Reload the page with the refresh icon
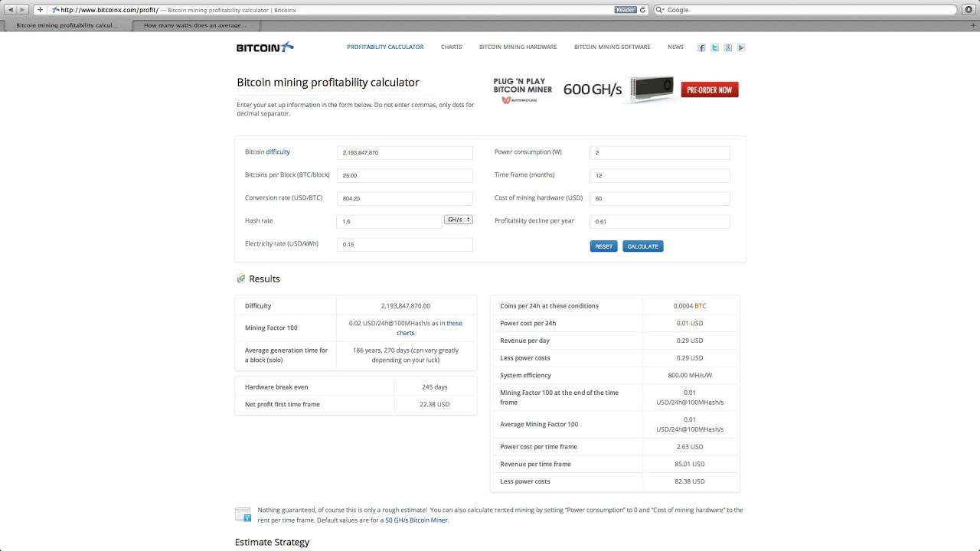 click(x=642, y=10)
